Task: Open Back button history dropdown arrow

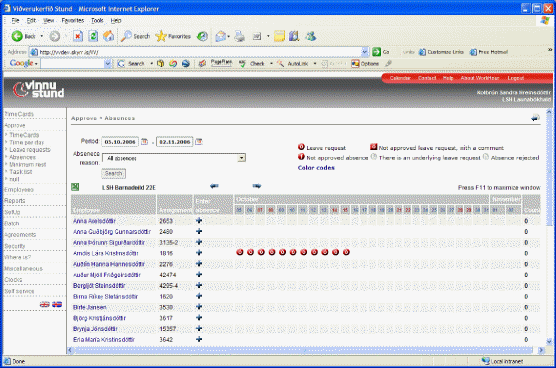Action: pyautogui.click(x=41, y=36)
